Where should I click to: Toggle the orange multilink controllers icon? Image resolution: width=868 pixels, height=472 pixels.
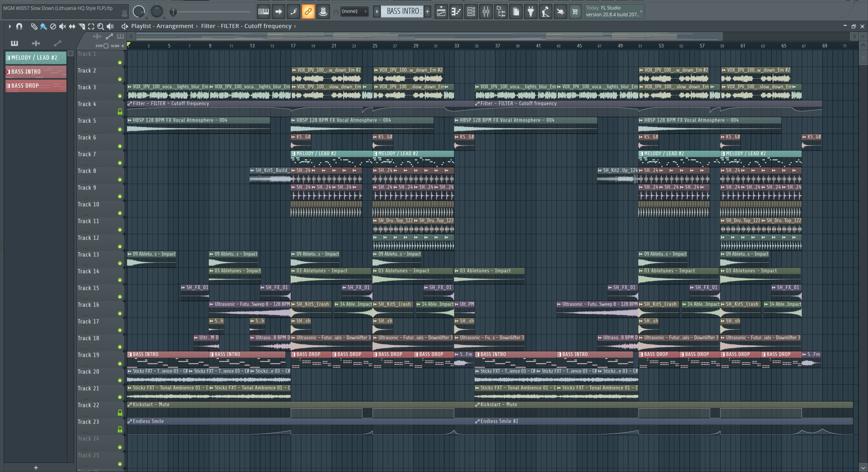308,11
